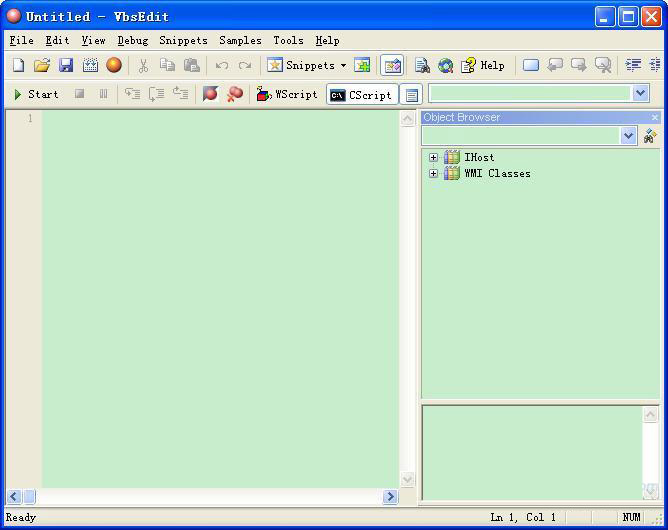Screen dimensions: 668x530
Task: Click the editor horizontal scrollbar right arrow
Action: [390, 496]
